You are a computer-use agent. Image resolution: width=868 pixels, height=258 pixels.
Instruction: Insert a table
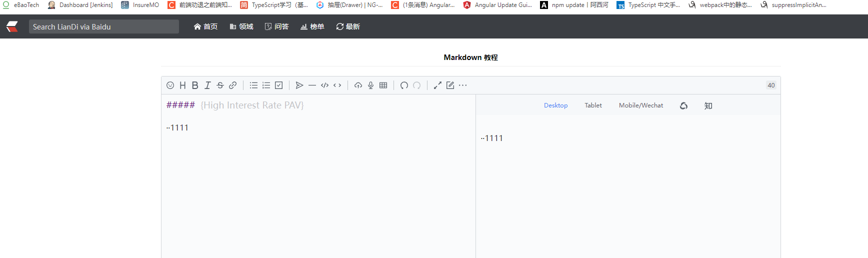(383, 85)
